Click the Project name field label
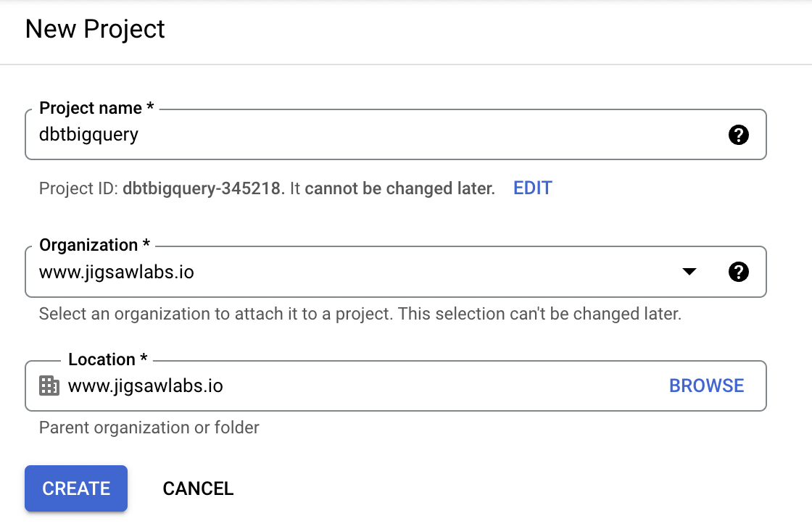Viewport: 812px width, 529px height. 96,108
